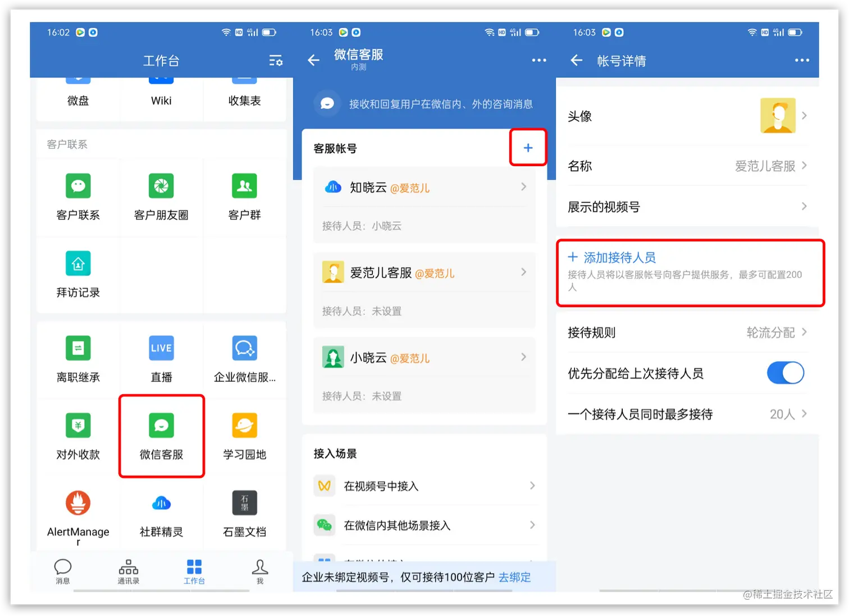849x616 pixels.
Task: Open the 客户群 app
Action: 244,197
